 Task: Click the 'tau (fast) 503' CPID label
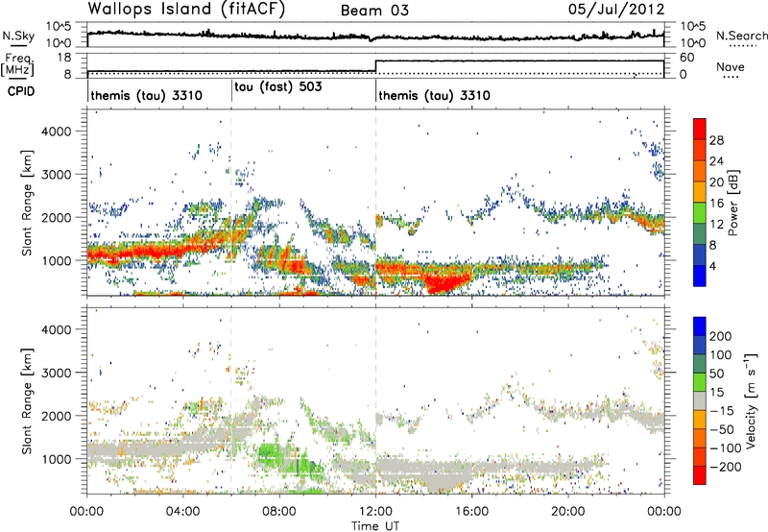click(278, 87)
